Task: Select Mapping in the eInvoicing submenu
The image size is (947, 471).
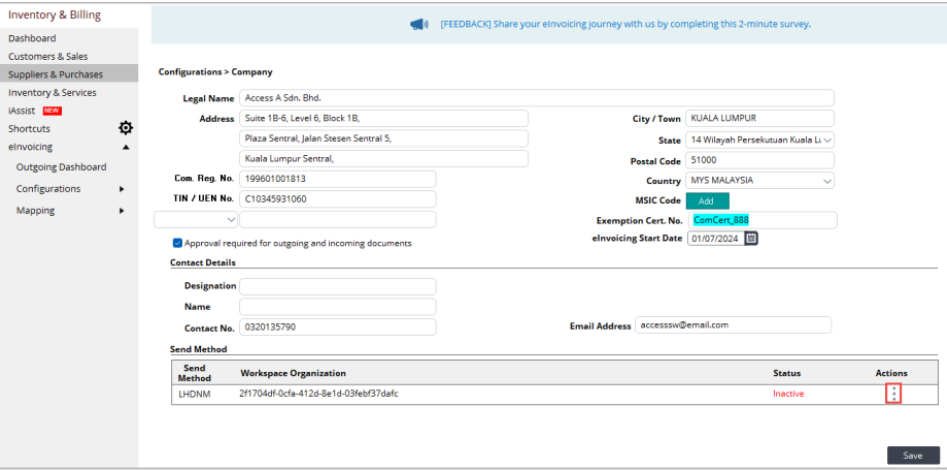Action: coord(35,211)
